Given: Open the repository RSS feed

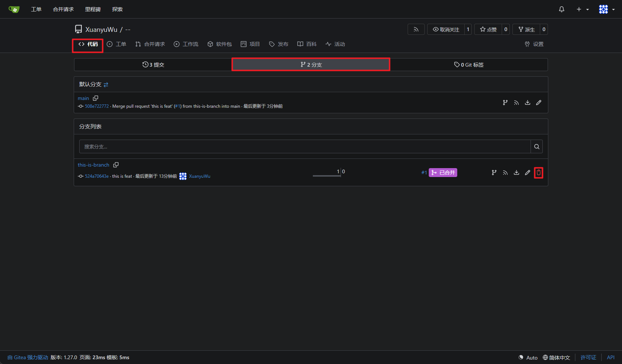Looking at the screenshot, I should pyautogui.click(x=416, y=29).
